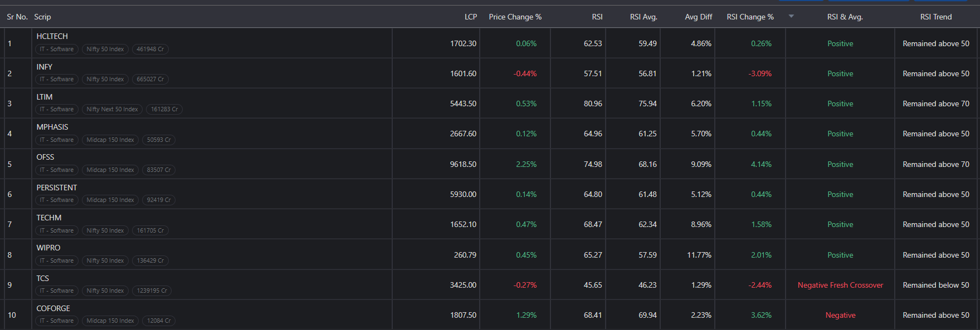980x330 pixels.
Task: Click the RSI & Avg. column header
Action: click(845, 17)
